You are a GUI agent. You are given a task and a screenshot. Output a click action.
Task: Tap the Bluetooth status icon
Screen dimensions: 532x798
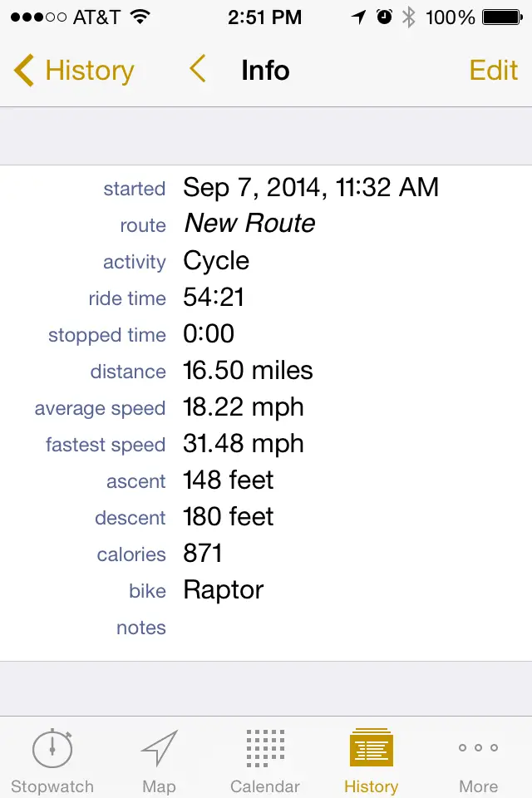[408, 17]
